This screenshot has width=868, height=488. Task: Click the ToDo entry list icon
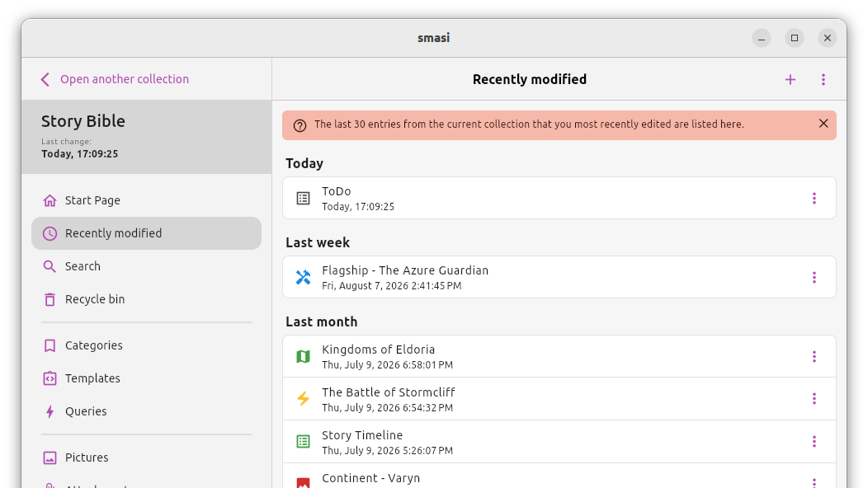[x=304, y=198]
